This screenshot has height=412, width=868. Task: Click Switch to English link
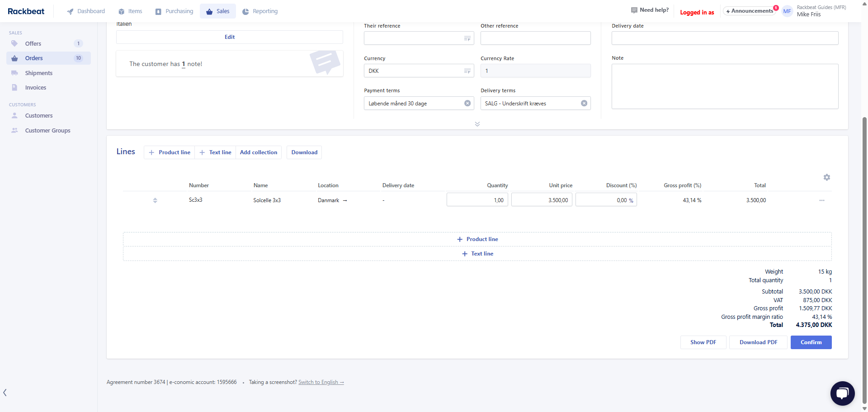321,382
